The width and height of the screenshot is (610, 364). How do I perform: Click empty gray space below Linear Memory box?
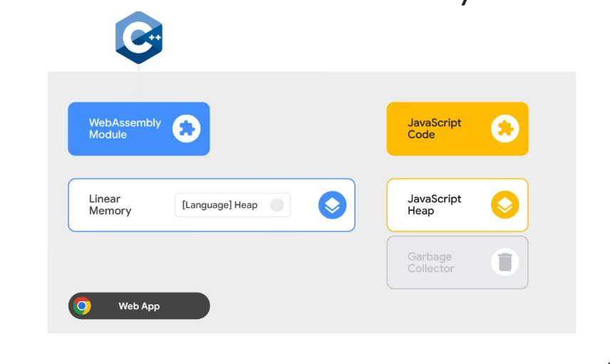tap(214, 260)
